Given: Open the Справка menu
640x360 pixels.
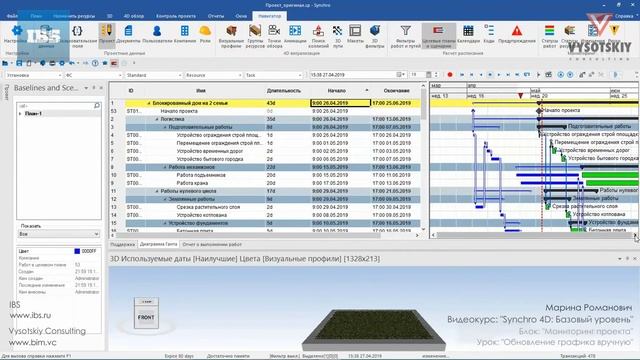Looking at the screenshot, I should click(624, 16).
